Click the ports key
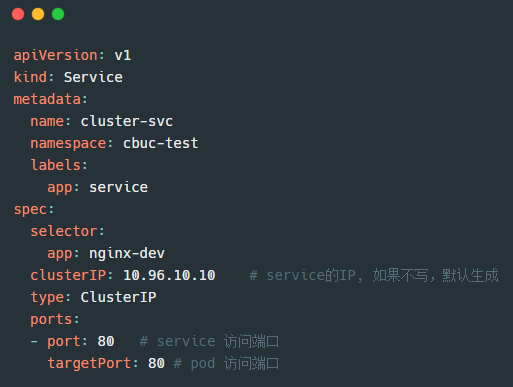Image resolution: width=513 pixels, height=387 pixels. (51, 319)
